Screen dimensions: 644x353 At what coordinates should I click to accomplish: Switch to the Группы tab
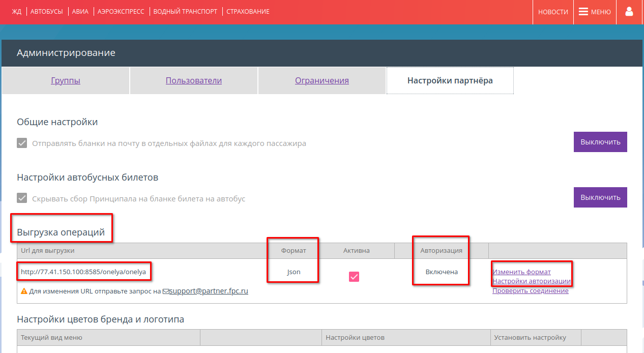66,80
